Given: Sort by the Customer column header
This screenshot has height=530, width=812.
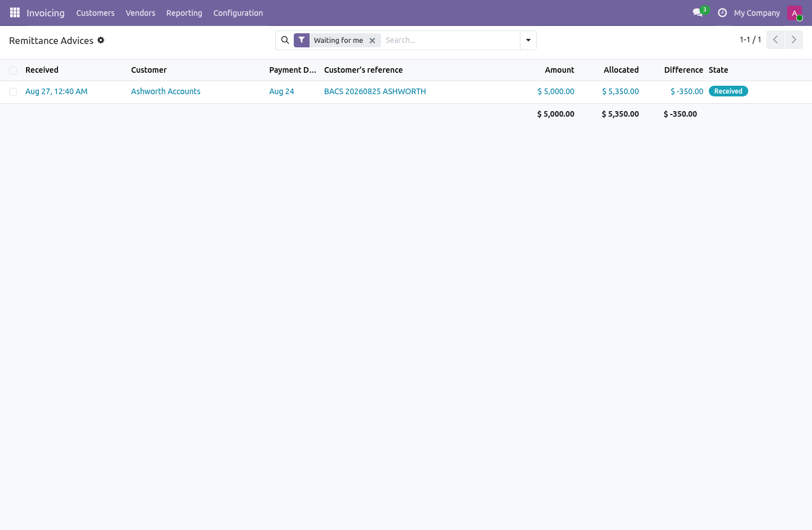Looking at the screenshot, I should (149, 70).
